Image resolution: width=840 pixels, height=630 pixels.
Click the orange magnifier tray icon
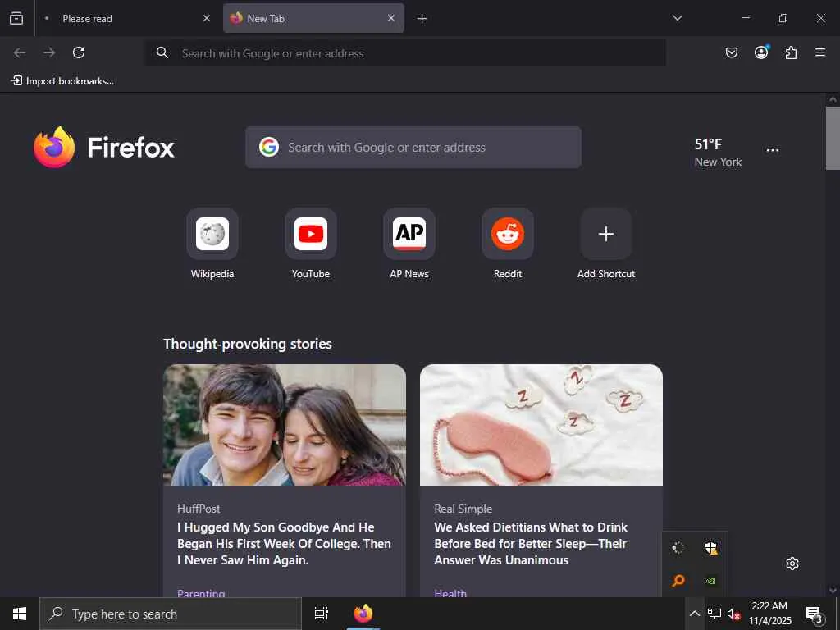tap(678, 580)
